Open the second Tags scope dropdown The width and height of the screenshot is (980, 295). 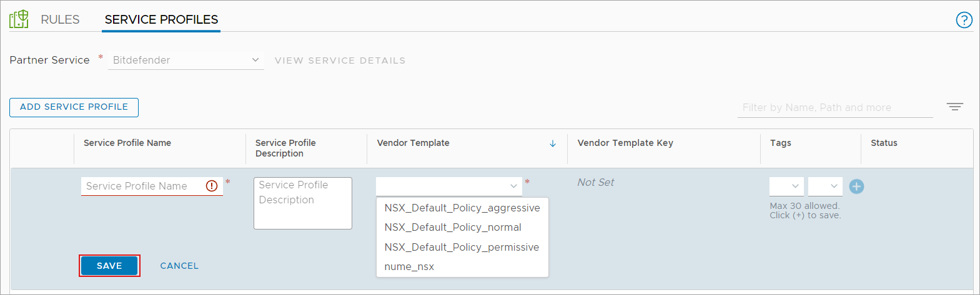point(824,186)
